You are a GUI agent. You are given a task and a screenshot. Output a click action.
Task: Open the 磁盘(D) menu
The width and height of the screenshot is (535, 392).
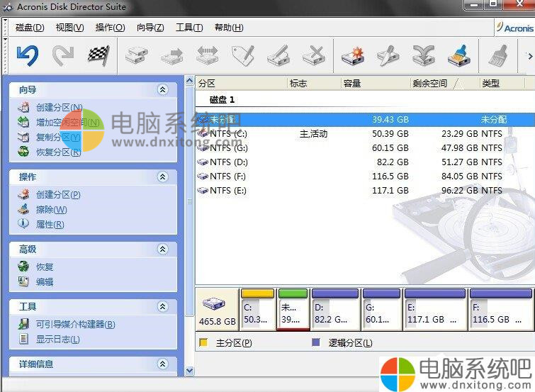pyautogui.click(x=30, y=28)
